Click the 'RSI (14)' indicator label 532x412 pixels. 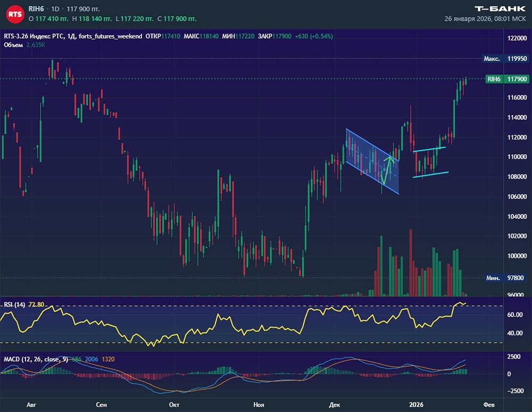point(14,304)
